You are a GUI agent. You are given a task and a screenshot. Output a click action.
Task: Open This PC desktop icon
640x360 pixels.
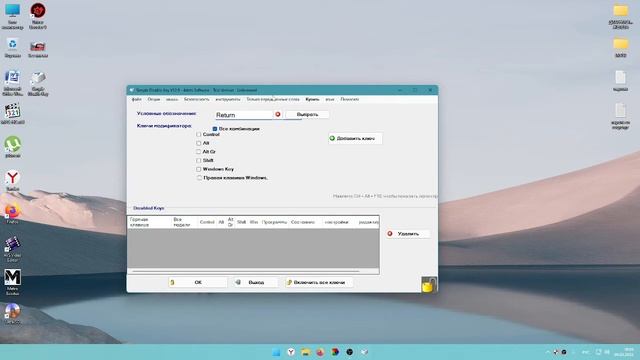tap(12, 16)
